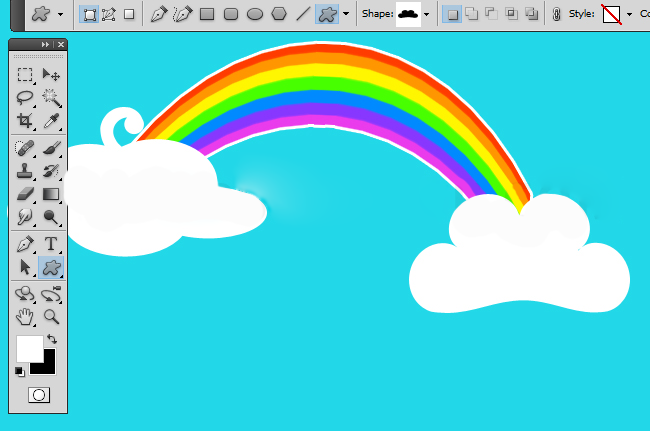
Task: Close the toolbox panel
Action: 61,44
